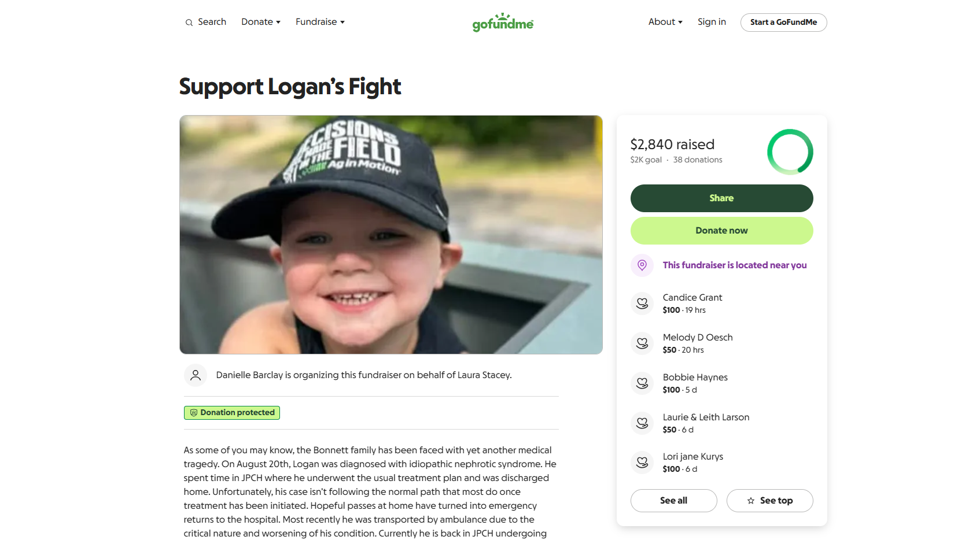980x540 pixels.
Task: Click the organizer profile avatar icon
Action: click(x=196, y=375)
